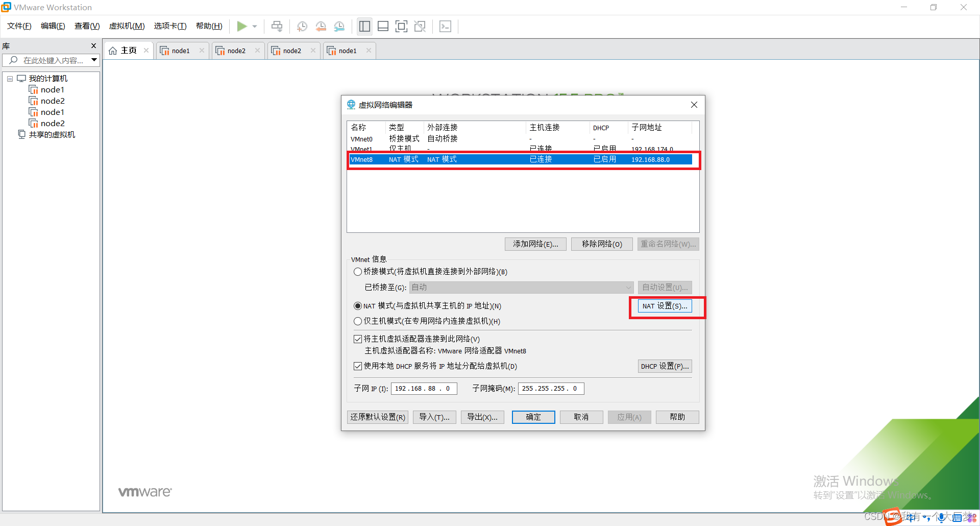This screenshot has width=980, height=526.
Task: Open the 选项卡(T) menu
Action: point(170,26)
